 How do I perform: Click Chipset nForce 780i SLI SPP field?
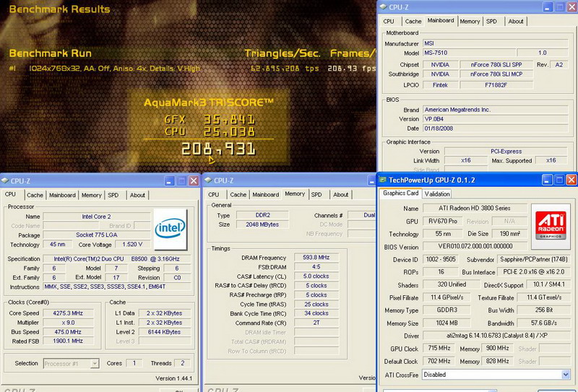coord(496,64)
